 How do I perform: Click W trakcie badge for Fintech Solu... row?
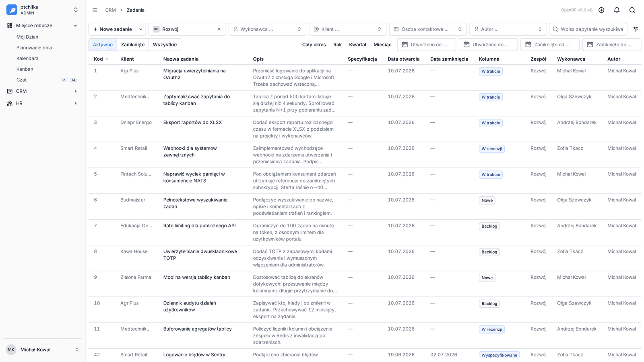pyautogui.click(x=491, y=175)
